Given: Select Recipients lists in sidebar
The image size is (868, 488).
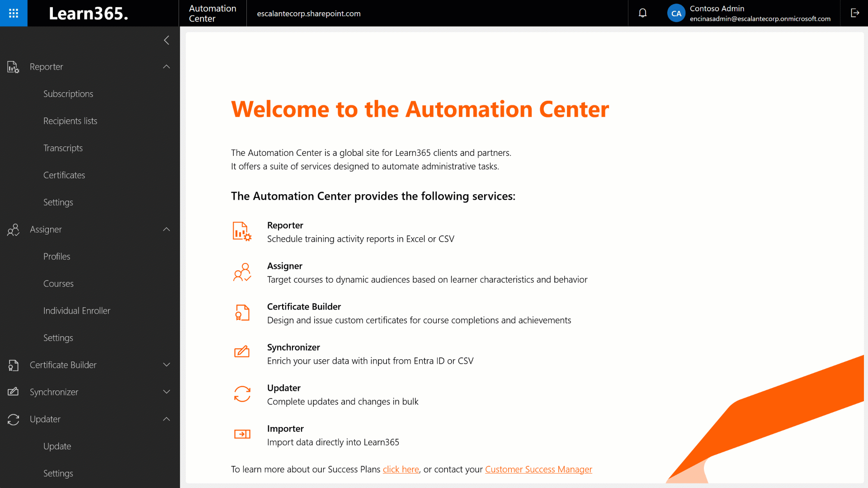Looking at the screenshot, I should pyautogui.click(x=70, y=121).
